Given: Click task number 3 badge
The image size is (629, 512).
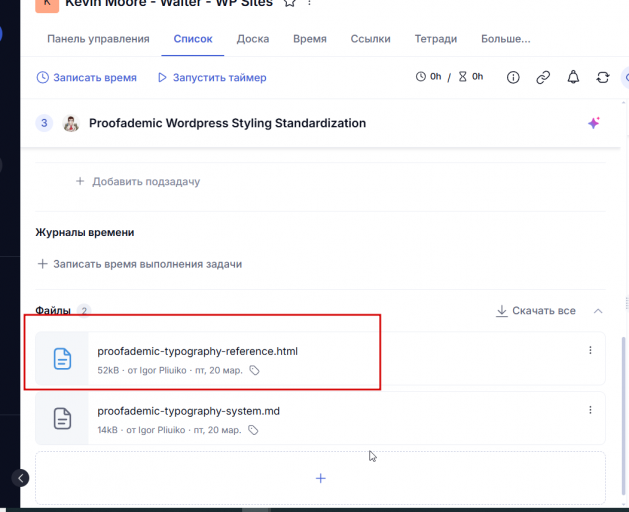Looking at the screenshot, I should (44, 123).
